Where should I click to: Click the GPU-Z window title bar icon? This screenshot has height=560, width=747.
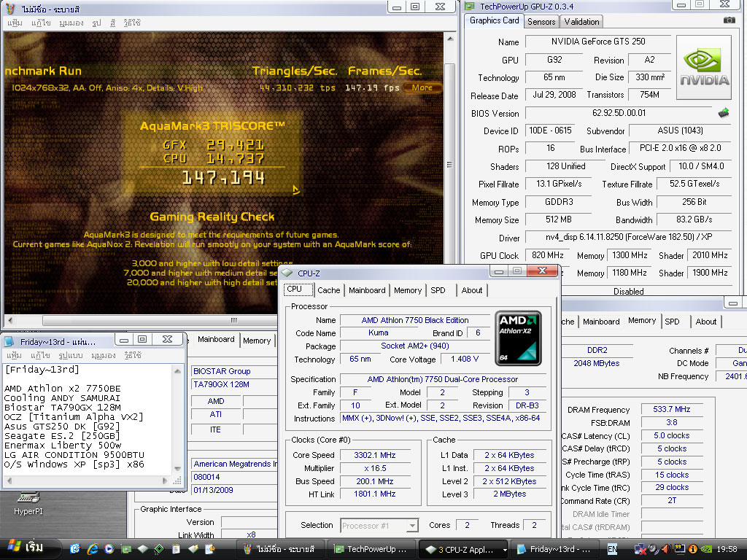pos(471,6)
